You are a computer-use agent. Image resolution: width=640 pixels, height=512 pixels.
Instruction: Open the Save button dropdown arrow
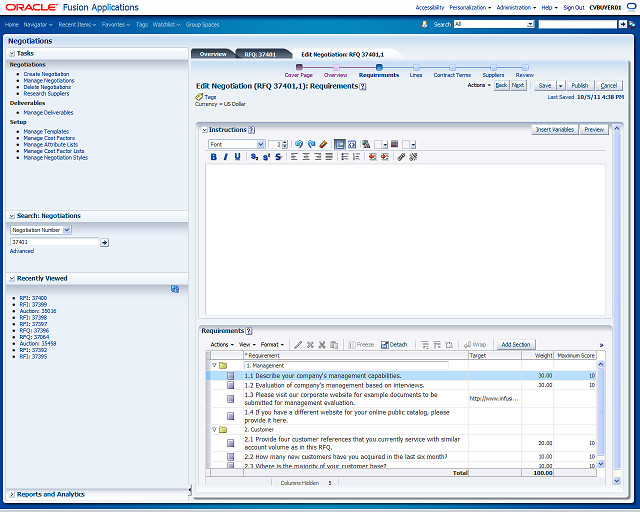point(560,86)
